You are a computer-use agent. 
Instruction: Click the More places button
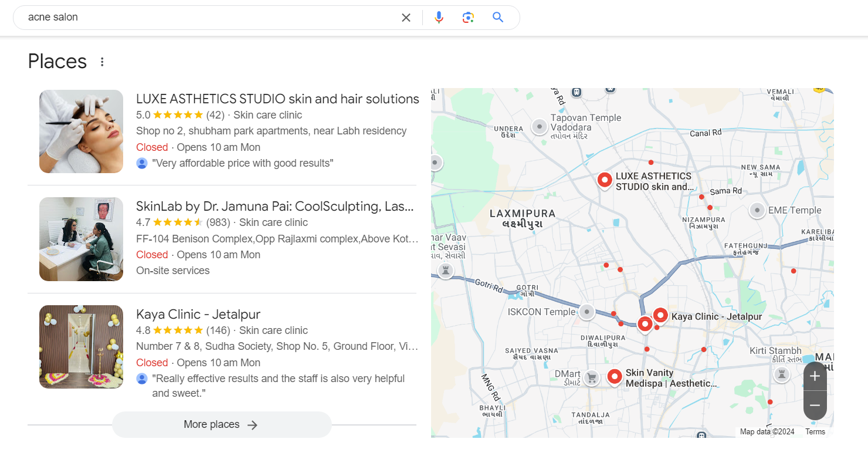click(x=222, y=424)
